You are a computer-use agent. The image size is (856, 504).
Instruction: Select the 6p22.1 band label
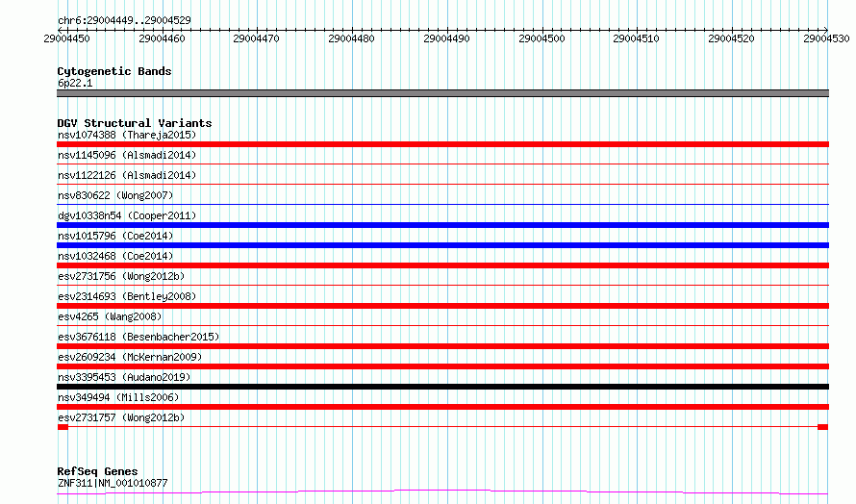[x=75, y=83]
